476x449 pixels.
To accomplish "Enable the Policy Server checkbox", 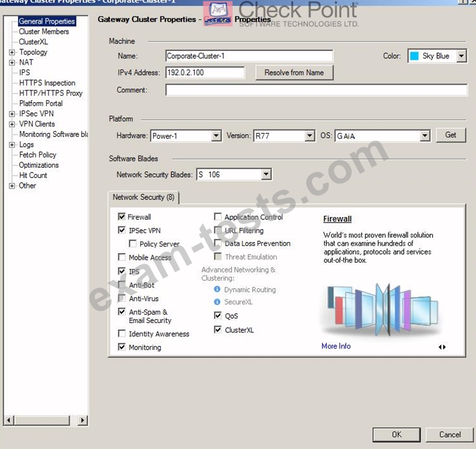I will click(133, 244).
